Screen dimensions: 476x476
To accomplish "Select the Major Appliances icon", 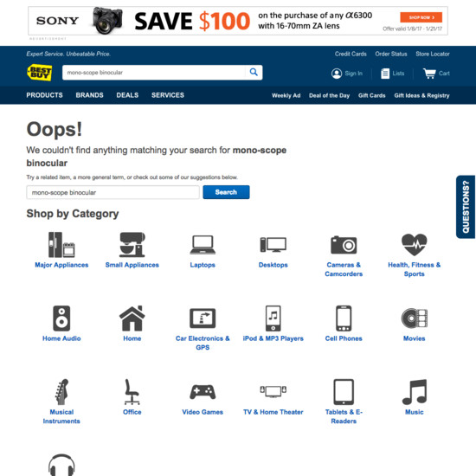I will [x=61, y=245].
